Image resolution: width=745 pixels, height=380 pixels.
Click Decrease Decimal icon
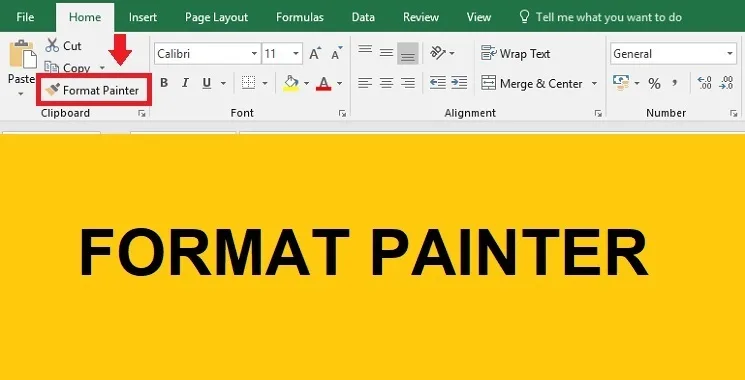tap(726, 83)
